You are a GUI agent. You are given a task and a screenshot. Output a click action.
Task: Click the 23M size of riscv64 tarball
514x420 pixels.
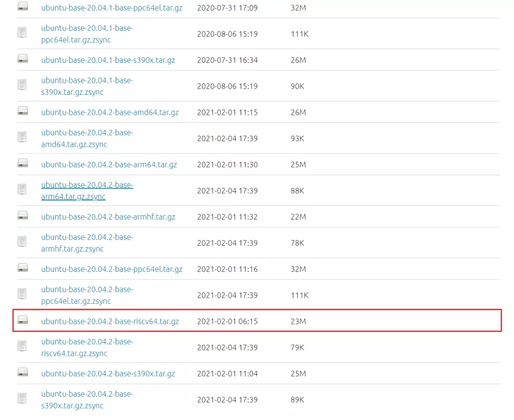point(298,321)
